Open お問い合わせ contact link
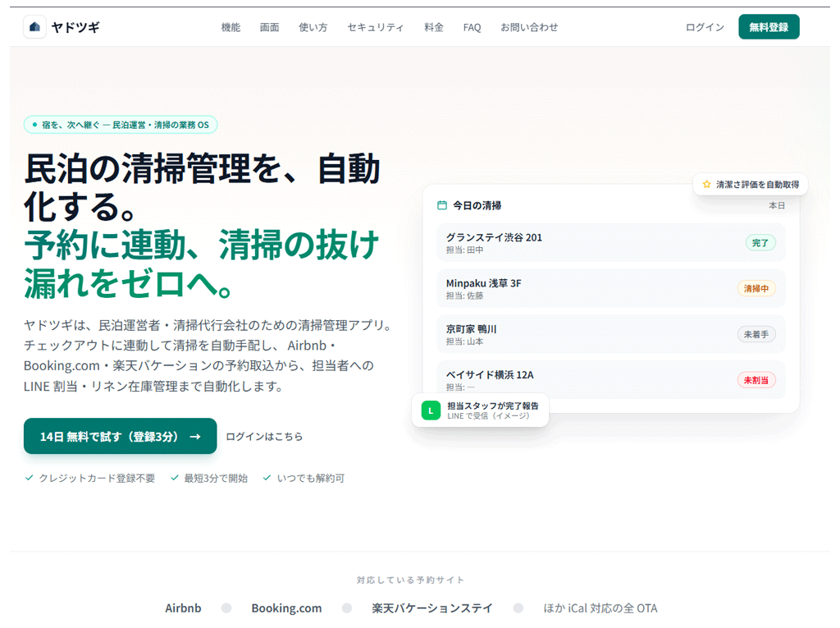The width and height of the screenshot is (840, 628). [x=529, y=27]
